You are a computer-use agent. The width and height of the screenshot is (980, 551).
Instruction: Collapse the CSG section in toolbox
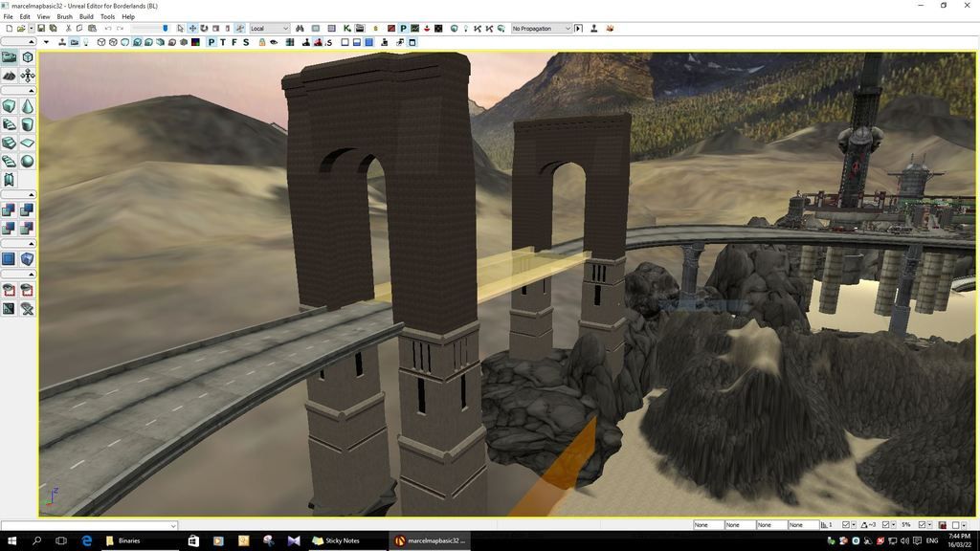pos(19,194)
